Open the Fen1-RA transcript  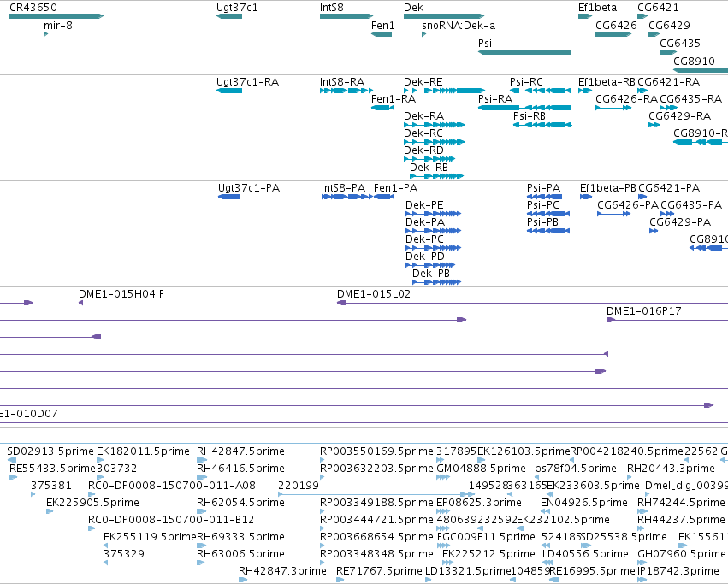(x=382, y=108)
